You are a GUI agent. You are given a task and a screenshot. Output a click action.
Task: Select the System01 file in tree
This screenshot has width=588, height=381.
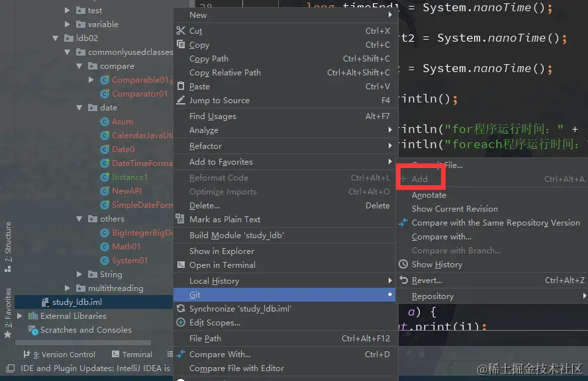click(130, 260)
